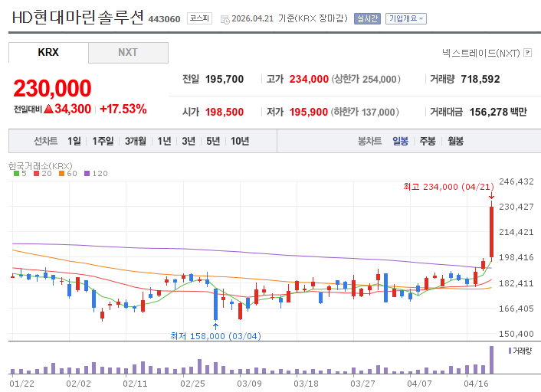This screenshot has width=541, height=392.
Task: Select the 일봉 daily candle chart
Action: point(400,141)
